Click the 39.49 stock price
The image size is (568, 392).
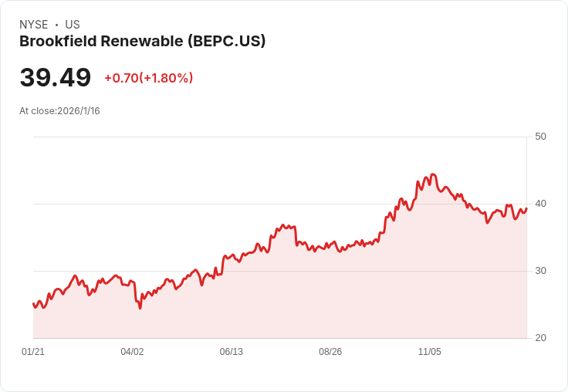[55, 77]
